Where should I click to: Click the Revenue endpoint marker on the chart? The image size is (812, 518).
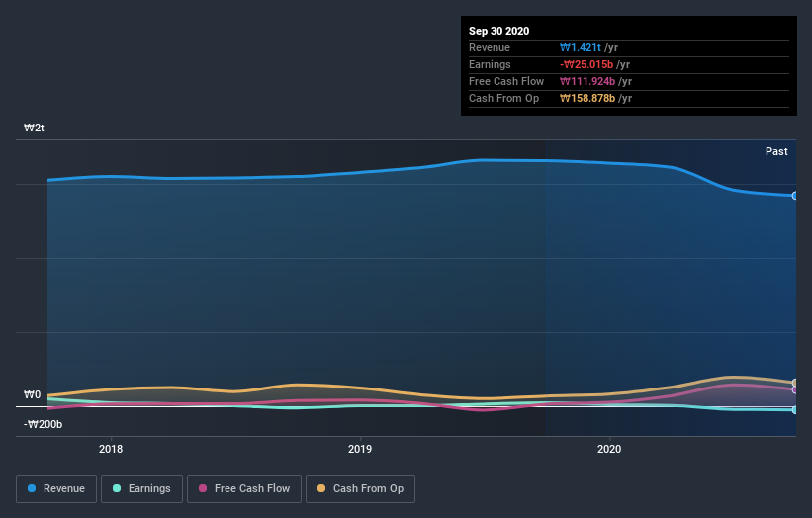click(x=795, y=196)
